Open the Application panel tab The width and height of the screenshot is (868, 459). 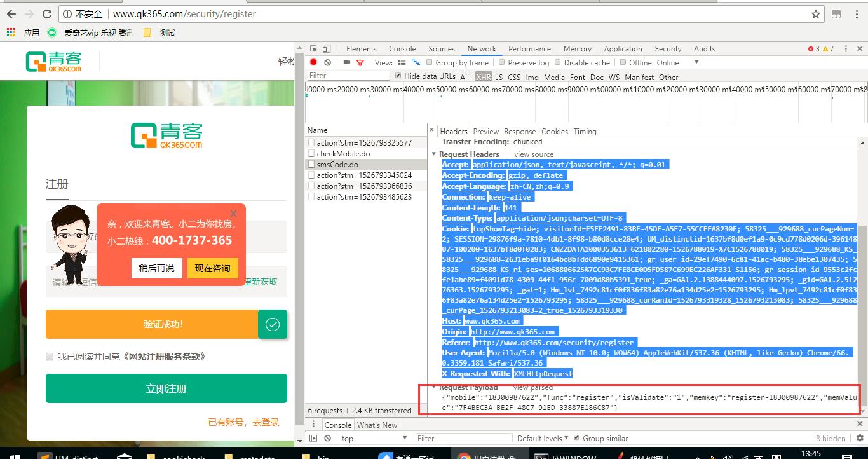click(623, 49)
